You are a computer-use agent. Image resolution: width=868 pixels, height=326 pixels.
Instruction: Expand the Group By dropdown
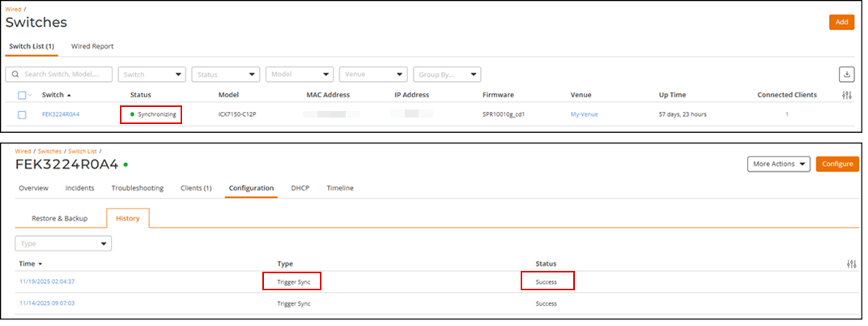coord(447,75)
